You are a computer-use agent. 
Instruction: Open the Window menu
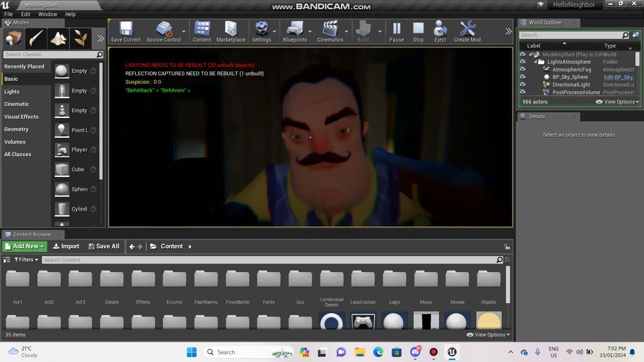tap(48, 14)
